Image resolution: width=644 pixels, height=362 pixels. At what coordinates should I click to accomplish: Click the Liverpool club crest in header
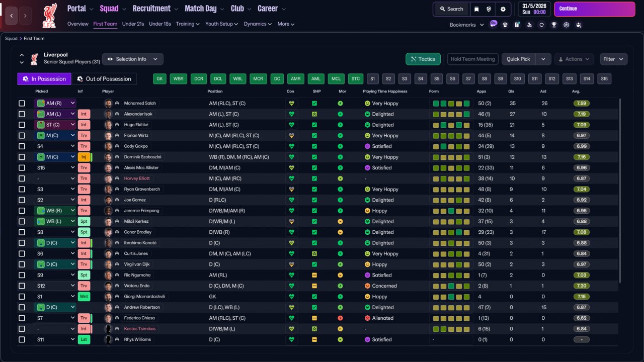click(x=49, y=15)
